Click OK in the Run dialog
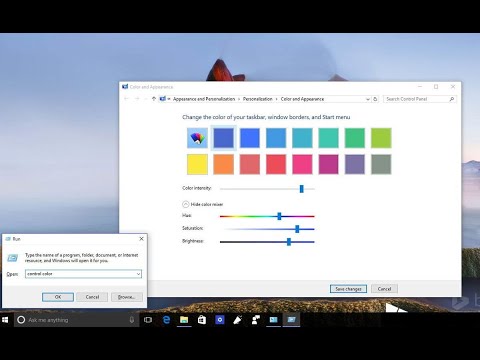The height and width of the screenshot is (360, 480). [58, 297]
